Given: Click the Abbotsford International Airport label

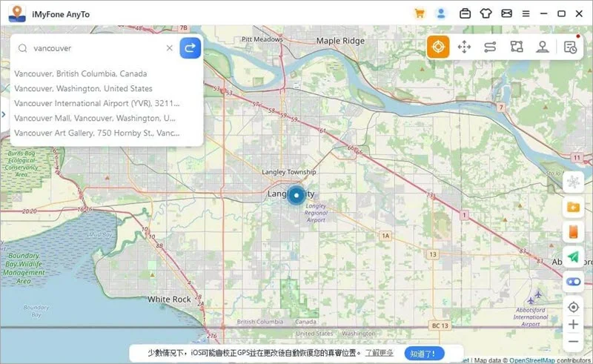Looking at the screenshot, I should click(x=531, y=317).
